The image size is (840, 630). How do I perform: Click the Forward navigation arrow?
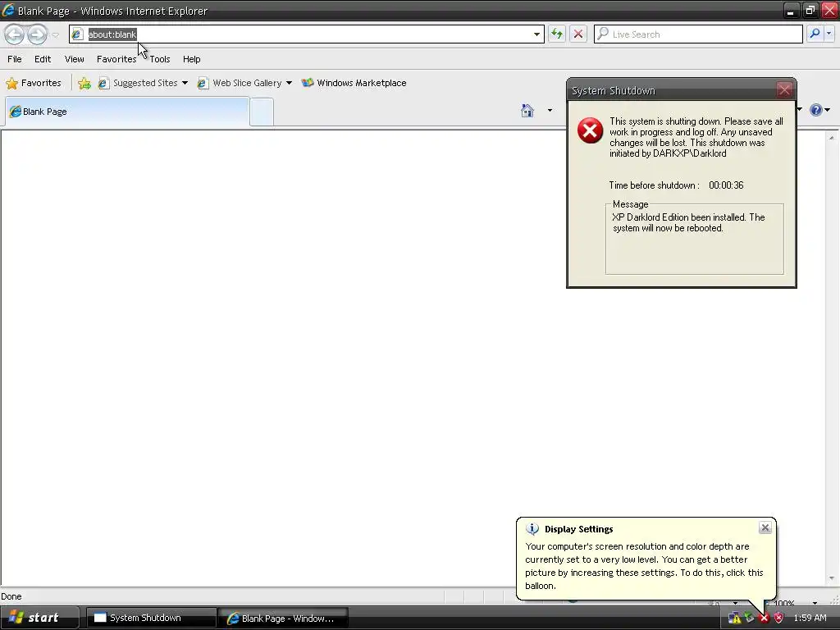37,34
